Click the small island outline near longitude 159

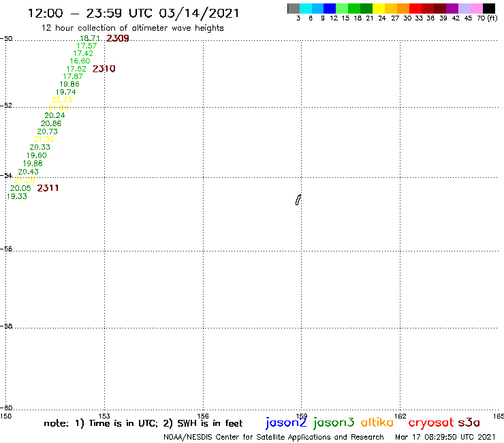[298, 200]
